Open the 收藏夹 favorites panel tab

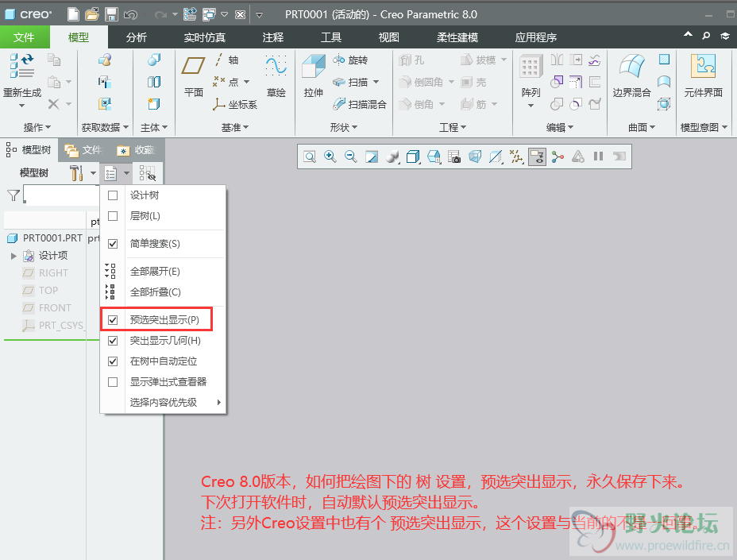[x=136, y=150]
